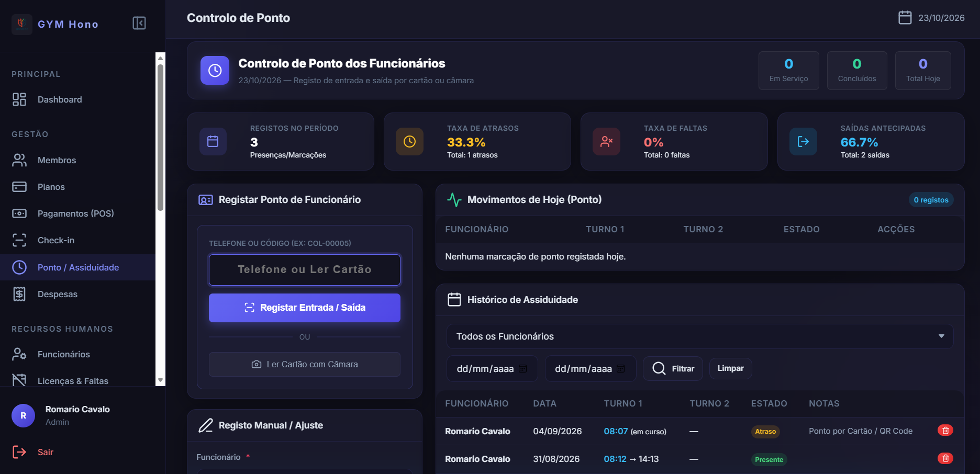Click the Presente status badge
This screenshot has width=980, height=474.
769,459
